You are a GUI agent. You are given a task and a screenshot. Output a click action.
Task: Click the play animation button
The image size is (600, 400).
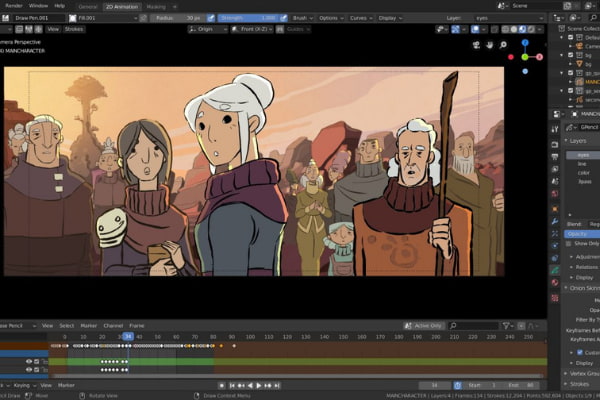click(x=259, y=385)
